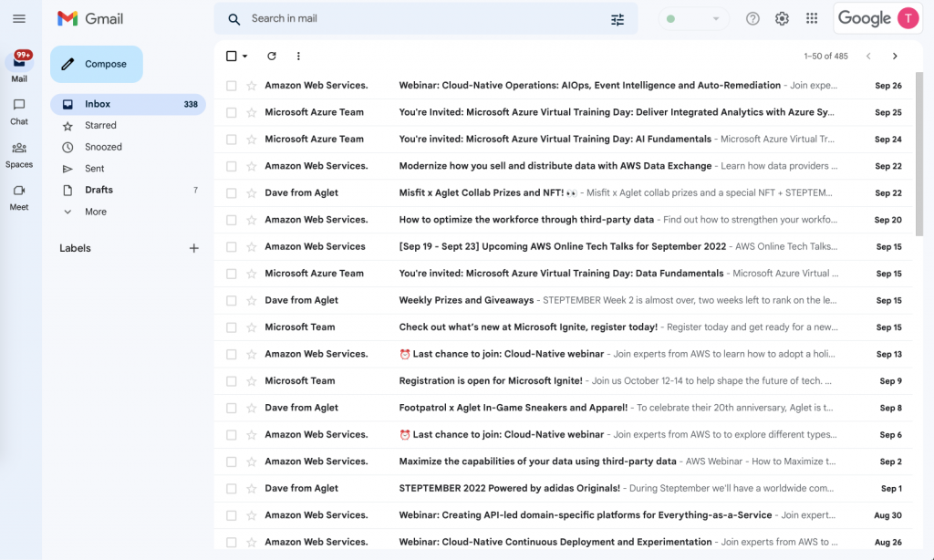The height and width of the screenshot is (560, 934).
Task: Open the Spaces section
Action: coord(19,155)
